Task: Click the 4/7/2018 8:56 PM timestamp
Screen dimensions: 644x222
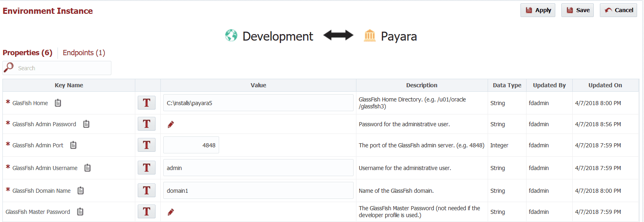Action: pos(598,124)
